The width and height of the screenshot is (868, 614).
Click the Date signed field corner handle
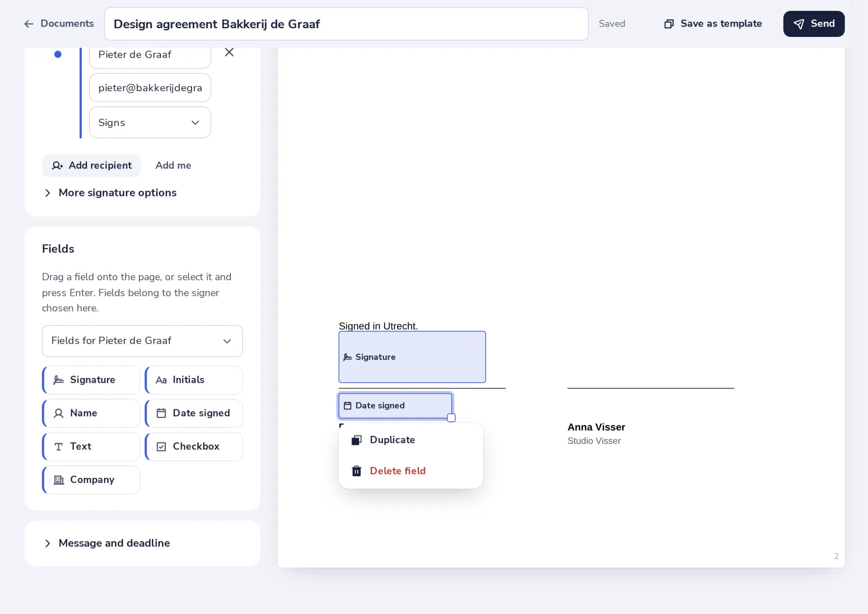click(451, 418)
